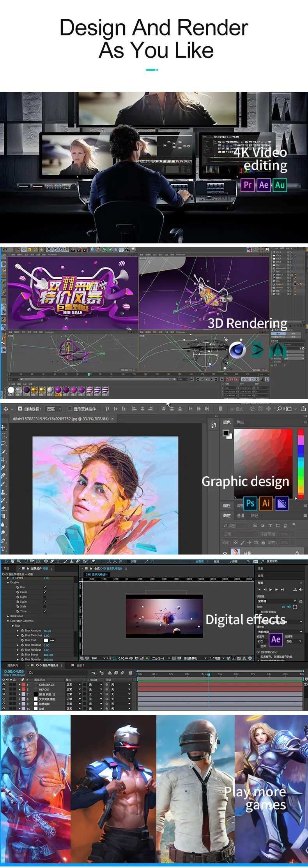Viewport: 308px width, 868px height.
Task: Click the search magnifier in Photoshop options bar
Action: (x=279, y=408)
